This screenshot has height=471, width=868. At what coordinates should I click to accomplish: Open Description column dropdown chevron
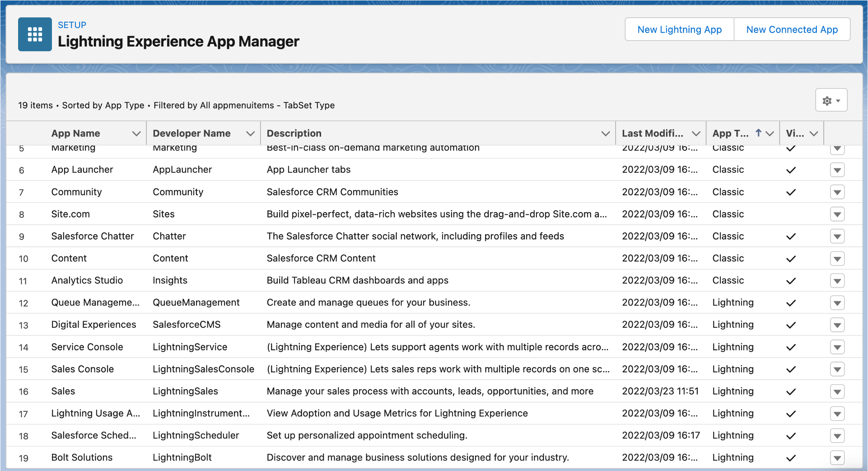tap(606, 133)
